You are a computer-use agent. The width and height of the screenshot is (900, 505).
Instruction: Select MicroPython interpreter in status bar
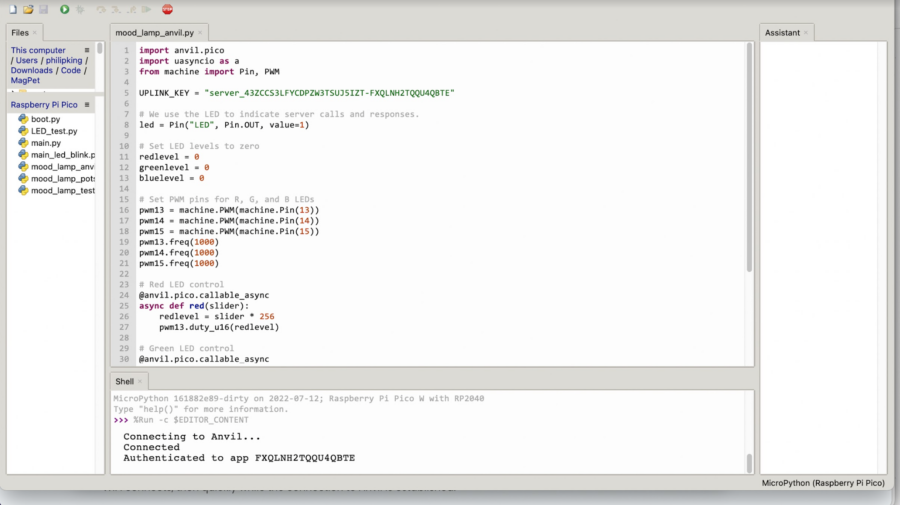coord(823,483)
